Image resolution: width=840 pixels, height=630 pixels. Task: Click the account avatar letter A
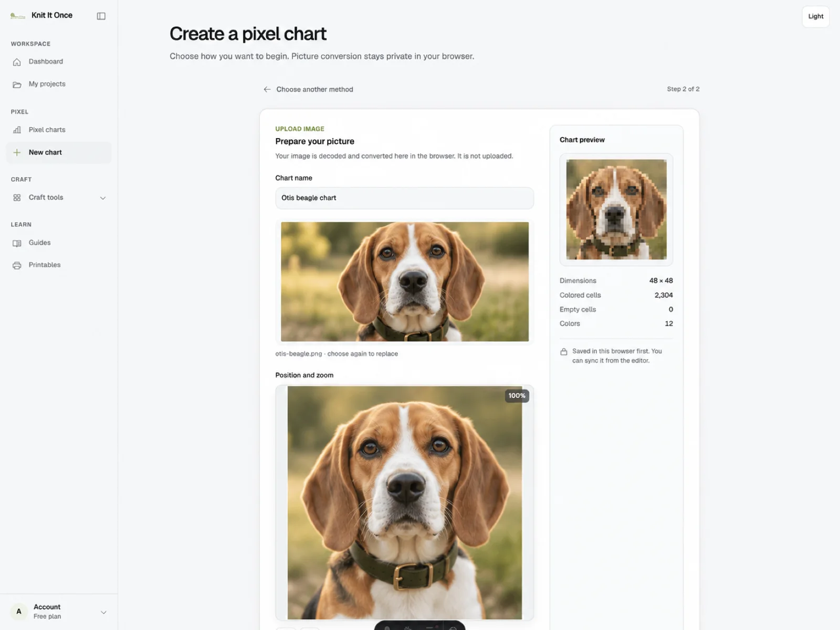[x=19, y=612]
